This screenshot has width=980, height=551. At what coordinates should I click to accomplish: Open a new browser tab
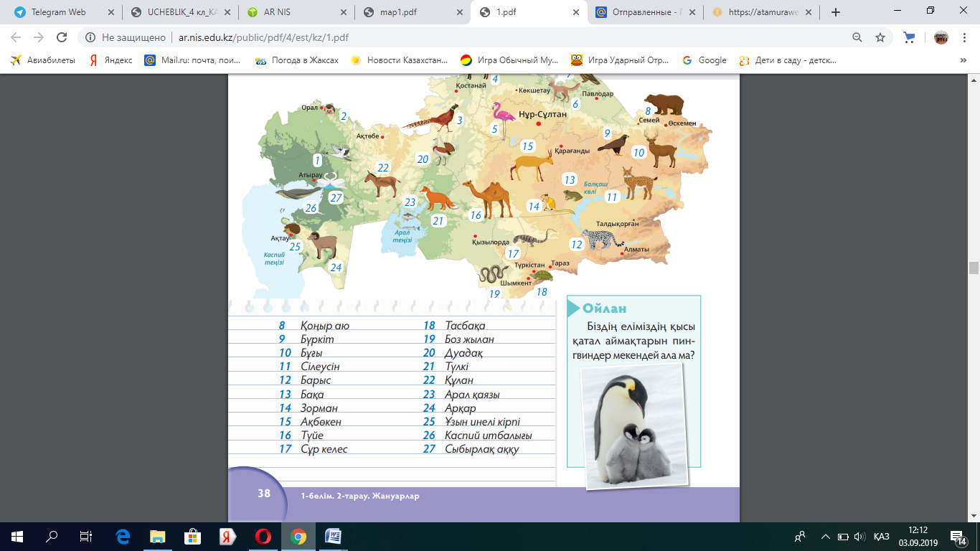835,12
